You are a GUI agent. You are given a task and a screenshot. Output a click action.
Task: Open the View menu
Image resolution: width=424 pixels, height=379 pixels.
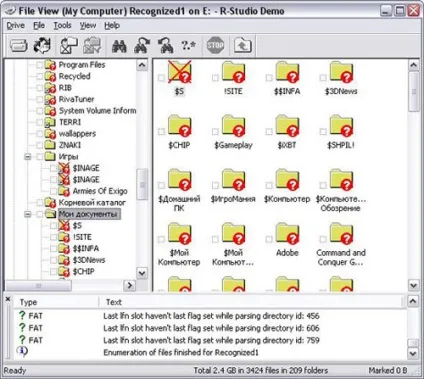click(x=88, y=26)
